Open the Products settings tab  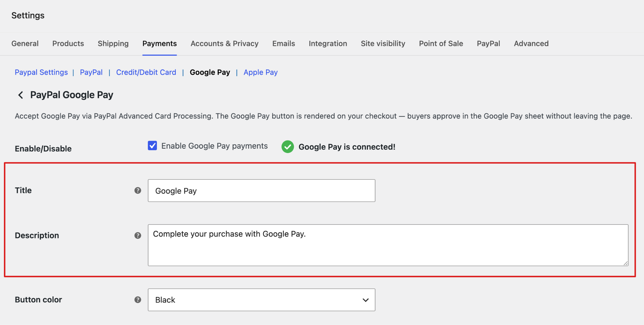[x=68, y=43]
